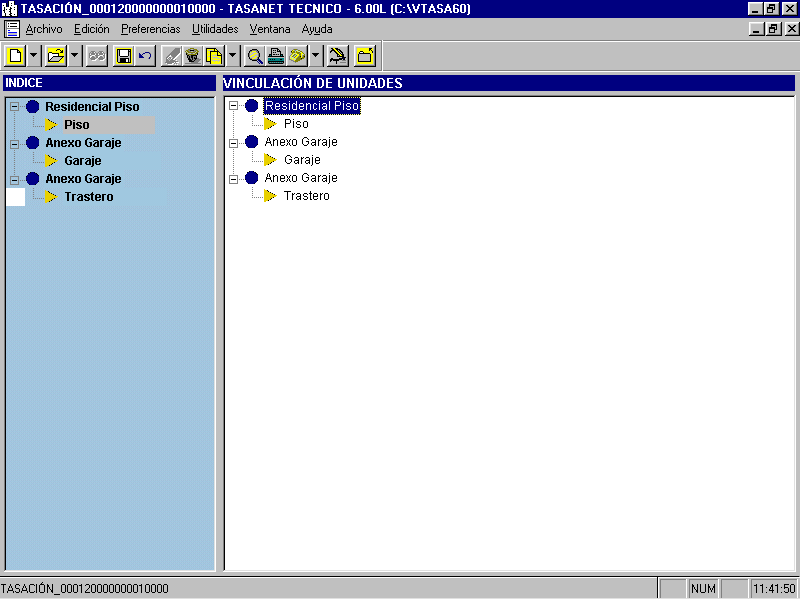Restore the inner document window
This screenshot has width=800, height=600.
pyautogui.click(x=773, y=29)
